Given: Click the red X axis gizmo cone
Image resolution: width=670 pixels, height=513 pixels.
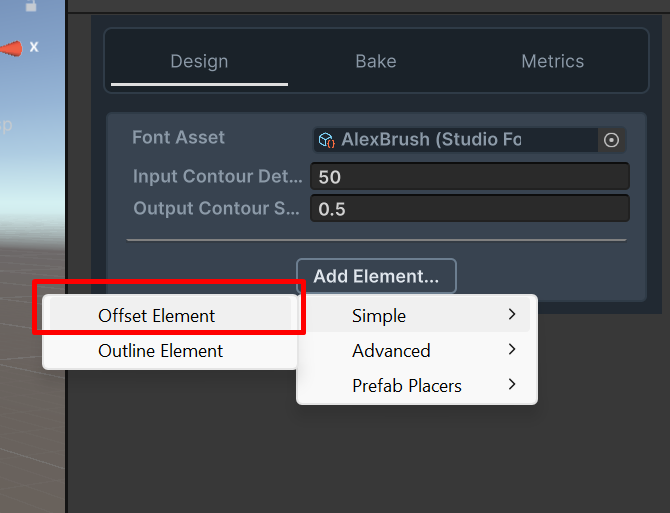Looking at the screenshot, I should (12, 48).
